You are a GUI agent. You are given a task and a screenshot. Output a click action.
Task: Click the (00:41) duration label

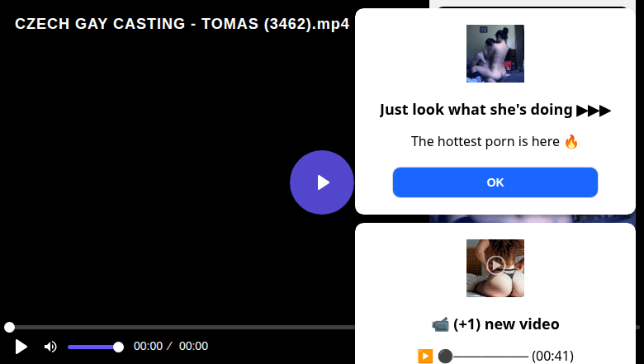point(552,357)
